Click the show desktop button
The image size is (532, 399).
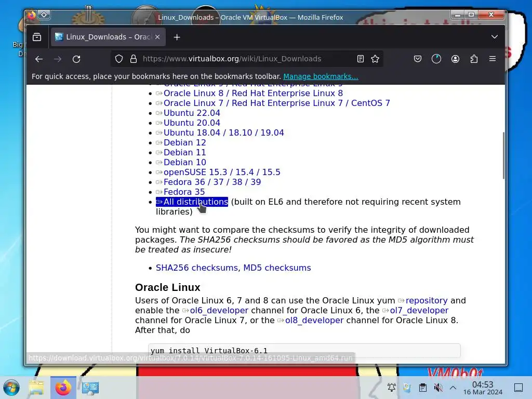518,388
